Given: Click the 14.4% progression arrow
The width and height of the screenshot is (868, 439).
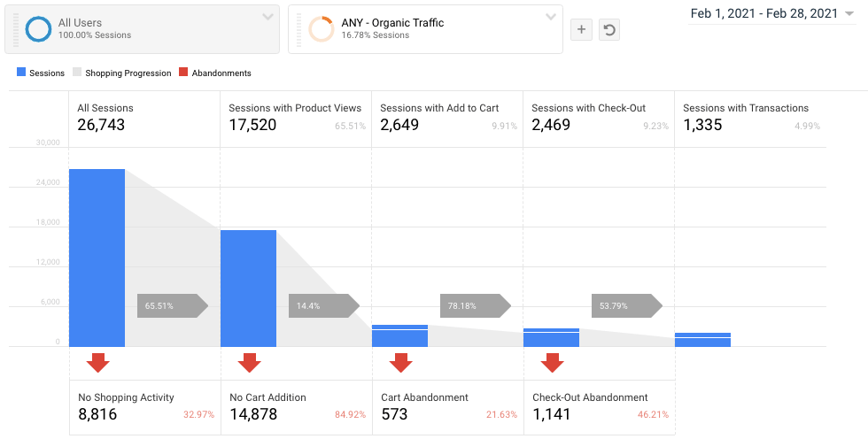Looking at the screenshot, I should (x=324, y=305).
